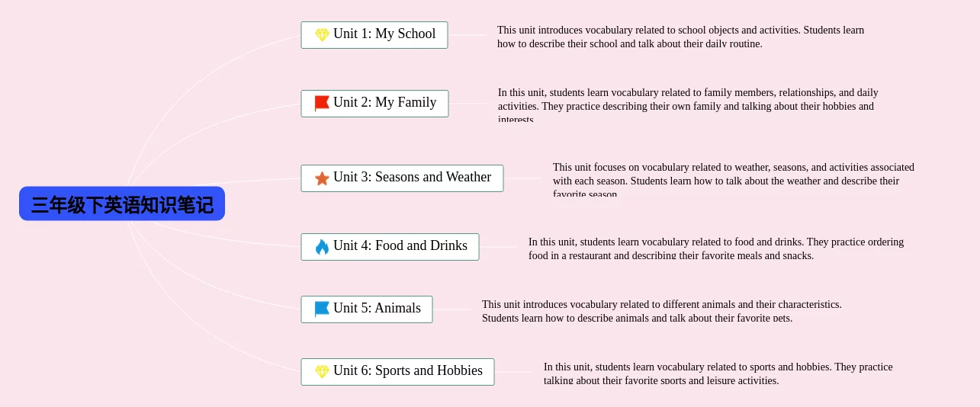
Task: Select the "Unit 5: Animals" label
Action: click(x=377, y=309)
